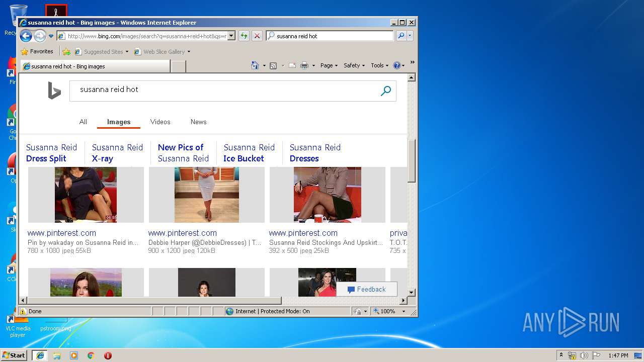
Task: Open the Tools menu
Action: pyautogui.click(x=379, y=65)
